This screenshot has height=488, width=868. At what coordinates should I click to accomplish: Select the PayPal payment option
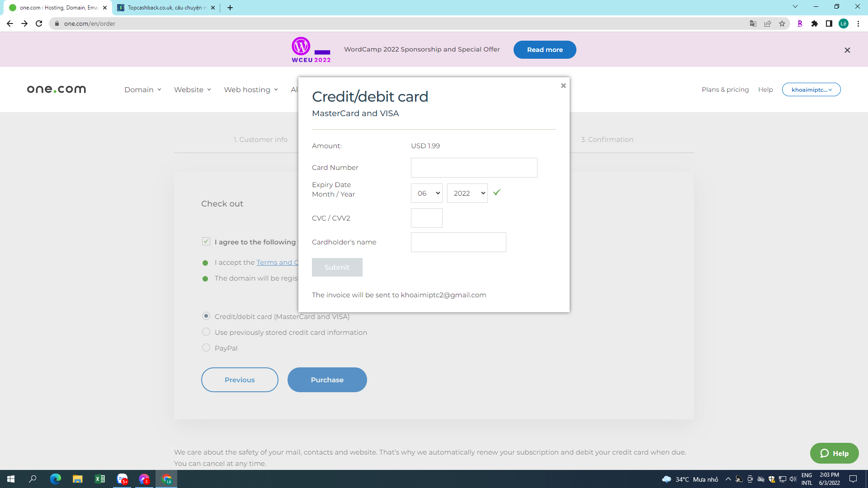(x=206, y=348)
